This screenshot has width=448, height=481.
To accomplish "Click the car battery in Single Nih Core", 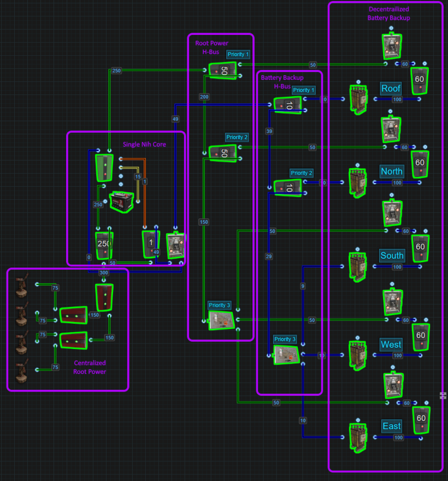I will (122, 202).
